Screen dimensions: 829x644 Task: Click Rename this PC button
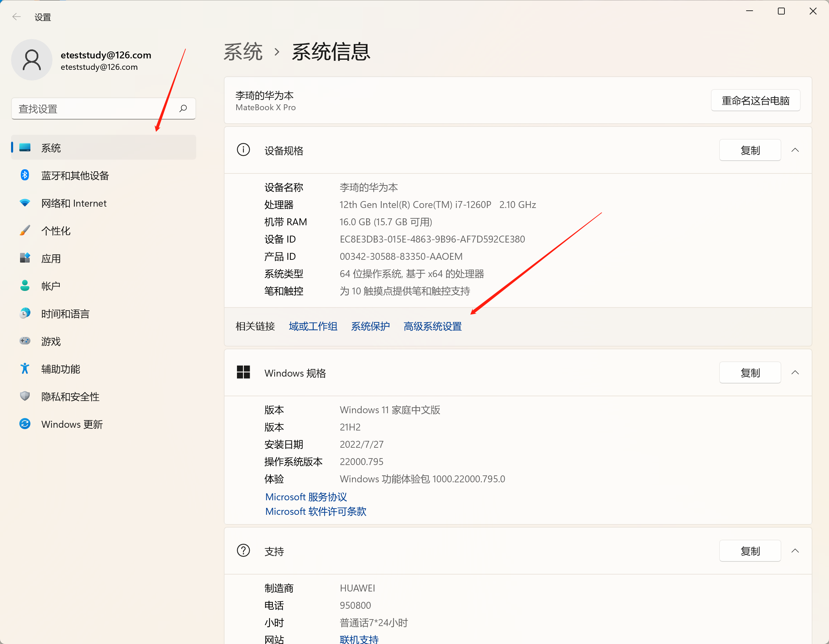click(x=755, y=101)
